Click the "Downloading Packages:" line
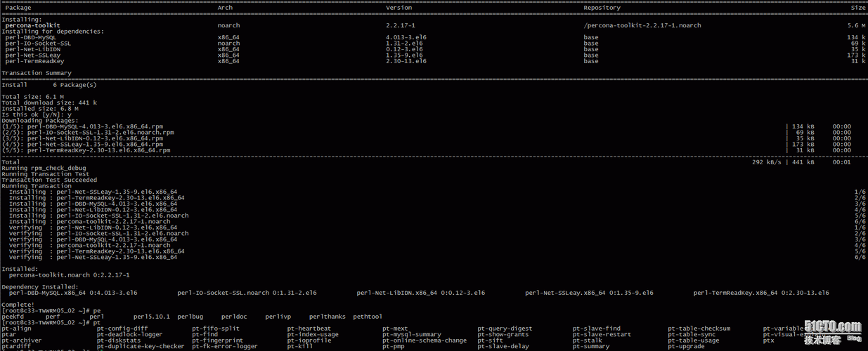 [x=40, y=121]
